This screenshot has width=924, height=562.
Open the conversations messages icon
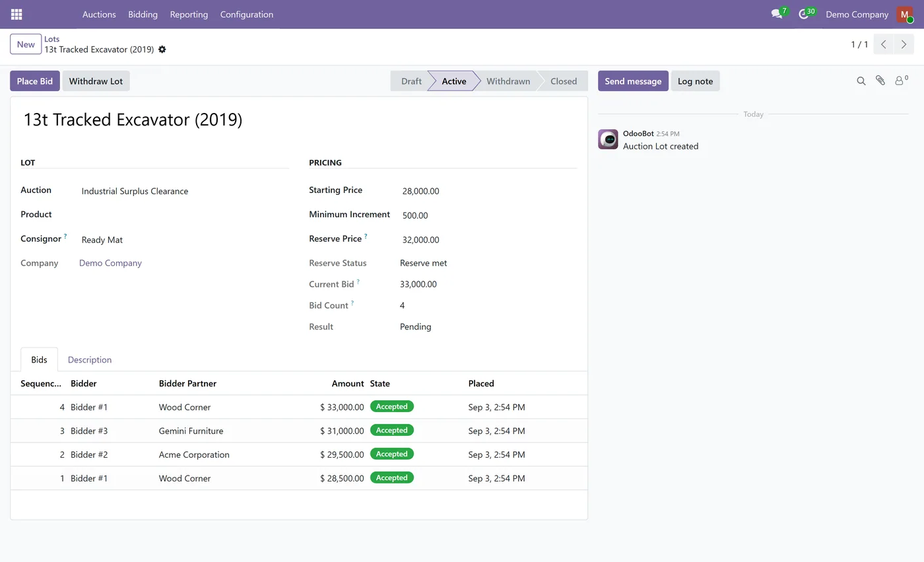pyautogui.click(x=777, y=14)
